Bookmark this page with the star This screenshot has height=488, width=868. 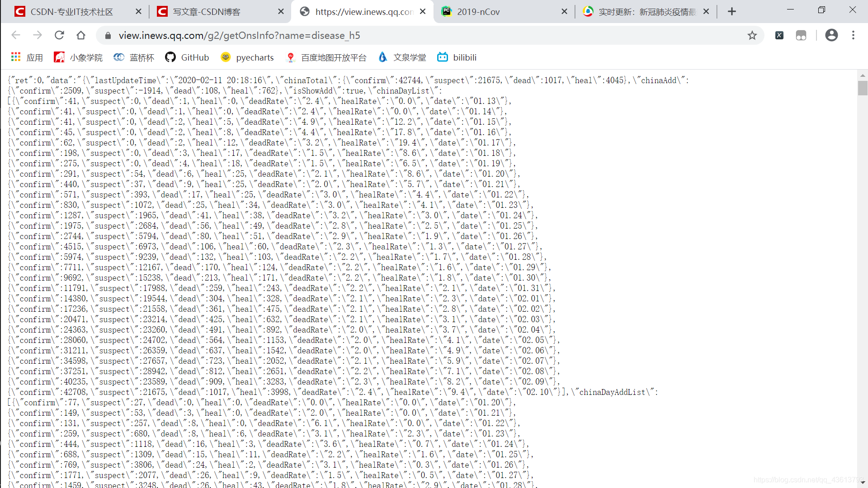click(752, 35)
